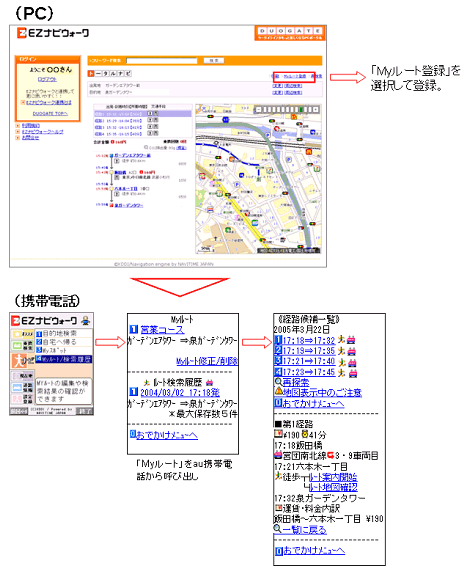The image size is (470, 570).
Task: Click the pink 設定登録 icon on mobile
Action: [23, 399]
